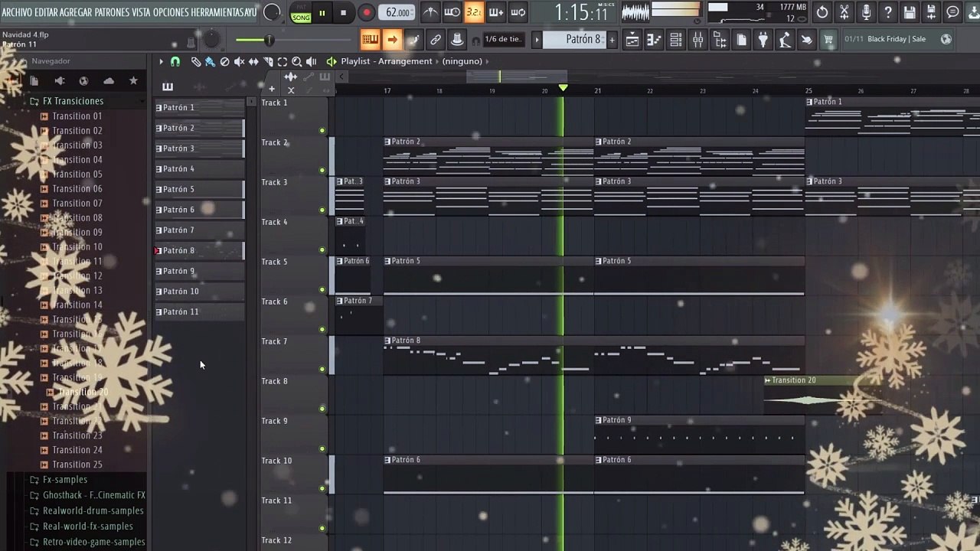Toggle the link/multilink to controllers icon
Image resolution: width=980 pixels, height=551 pixels.
pos(435,40)
